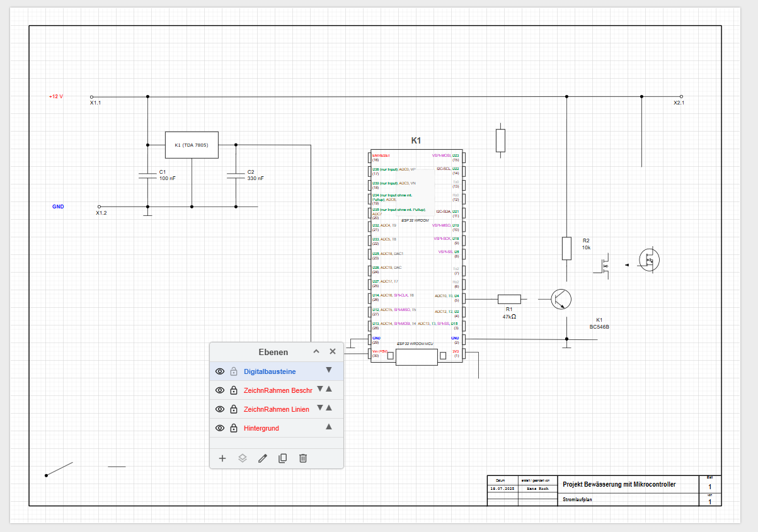Screen dimensions: 758x532
Task: Click the R2 10k resistor symbol
Action: pos(566,249)
